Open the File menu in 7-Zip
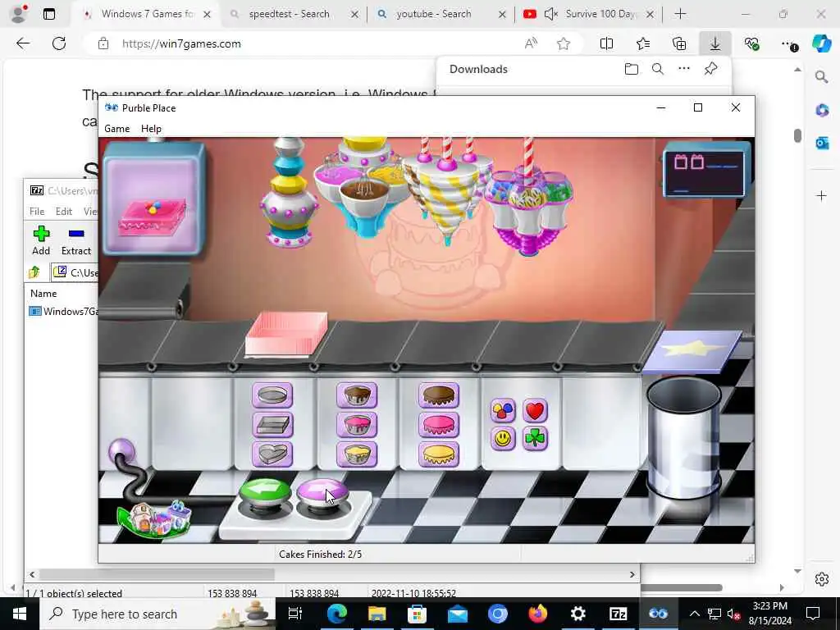 point(37,211)
